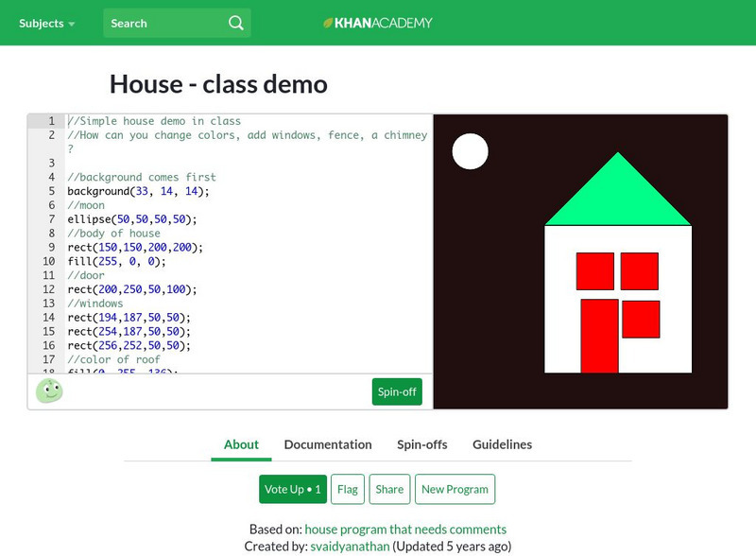Viewport: 756px width, 556px height.
Task: Click the white moon in the canvas
Action: point(470,151)
